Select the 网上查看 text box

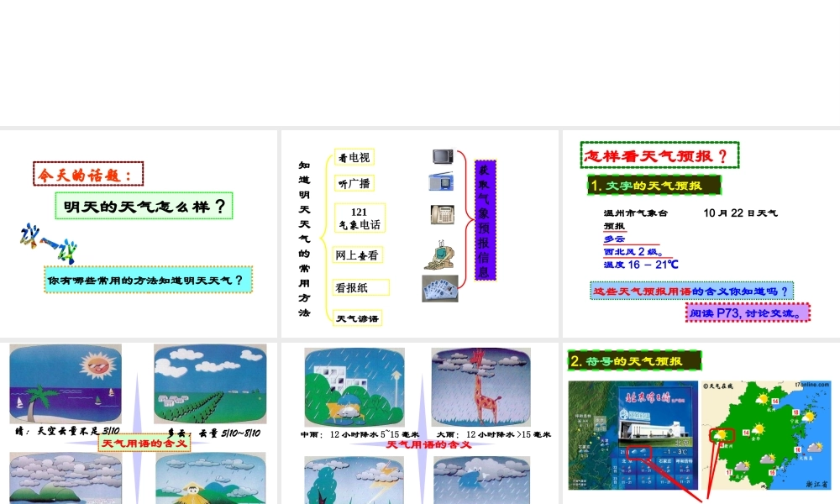coord(357,255)
